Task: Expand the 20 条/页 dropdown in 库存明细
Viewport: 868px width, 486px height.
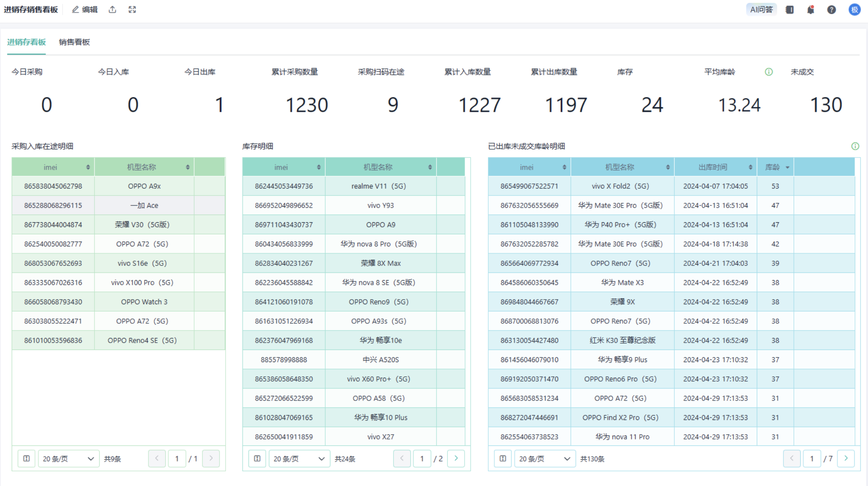Action: pyautogui.click(x=299, y=458)
